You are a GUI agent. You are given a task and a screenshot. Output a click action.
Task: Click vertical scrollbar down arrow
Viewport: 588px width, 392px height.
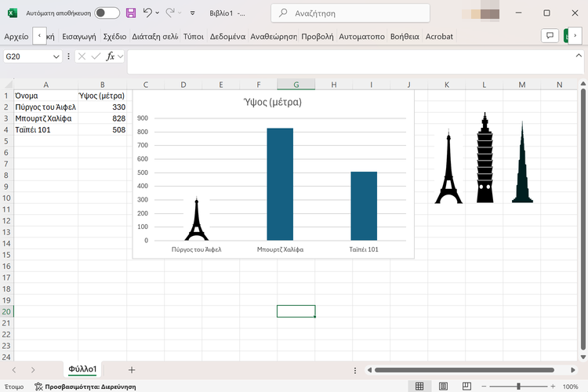(x=583, y=358)
